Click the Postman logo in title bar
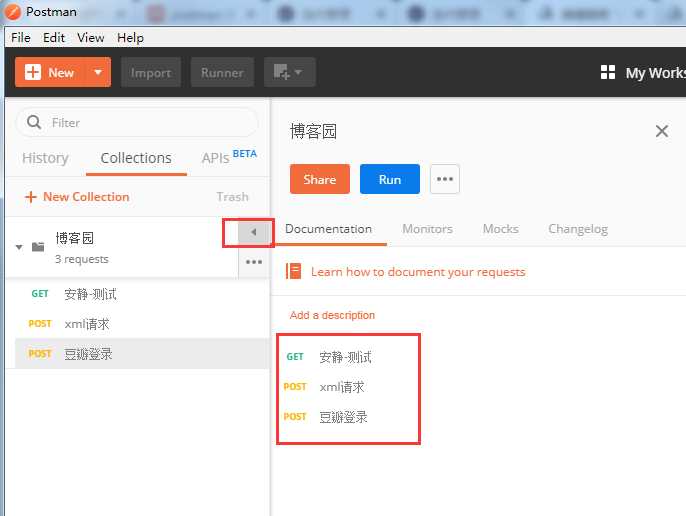This screenshot has width=686, height=516. (x=13, y=11)
